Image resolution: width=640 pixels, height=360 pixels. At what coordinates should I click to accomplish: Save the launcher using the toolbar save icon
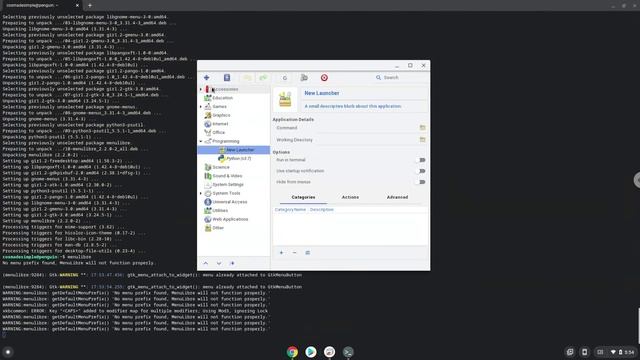tap(227, 78)
